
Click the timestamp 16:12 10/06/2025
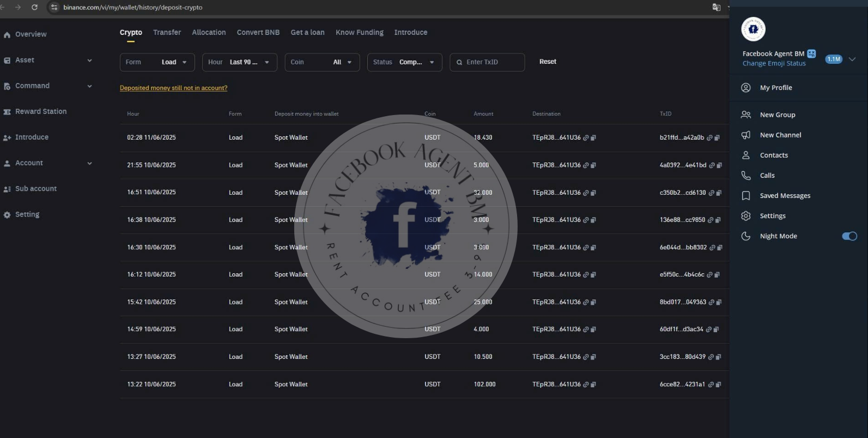pos(151,274)
